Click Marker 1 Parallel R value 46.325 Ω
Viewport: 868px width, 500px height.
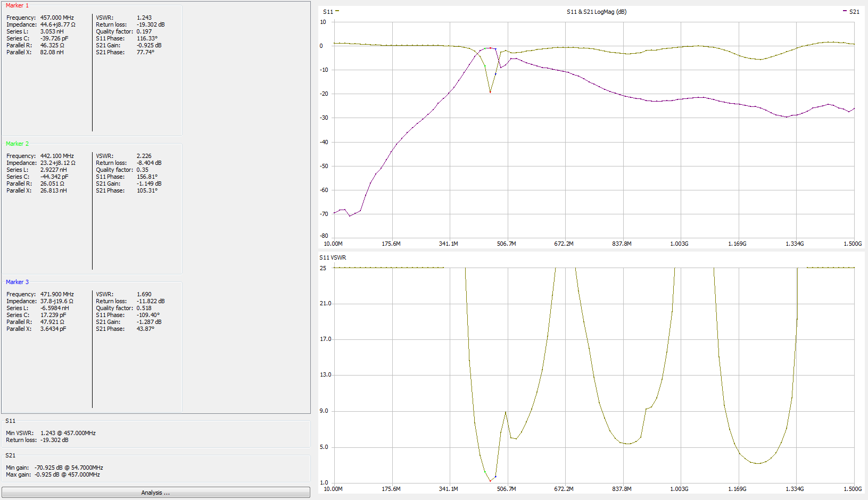point(52,45)
